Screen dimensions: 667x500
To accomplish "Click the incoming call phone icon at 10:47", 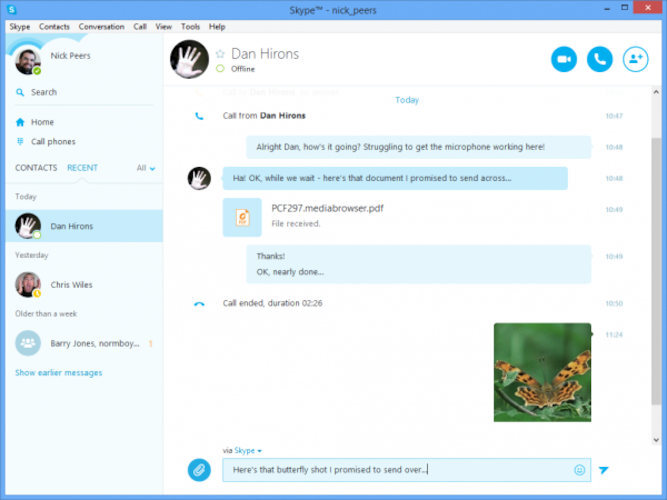I will (199, 116).
